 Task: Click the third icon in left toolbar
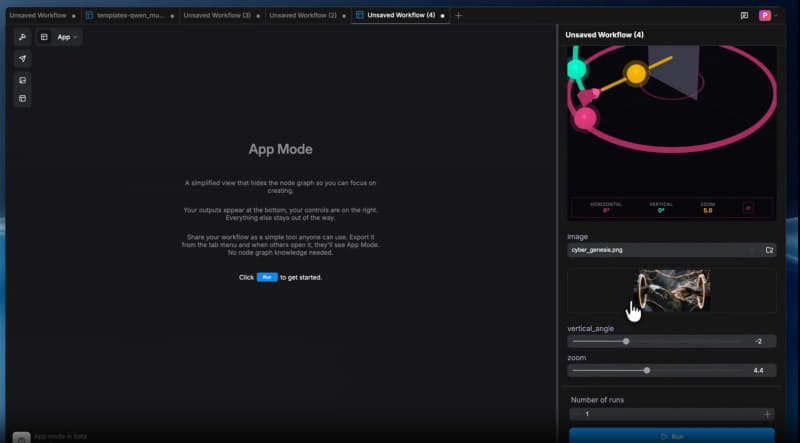(x=22, y=80)
